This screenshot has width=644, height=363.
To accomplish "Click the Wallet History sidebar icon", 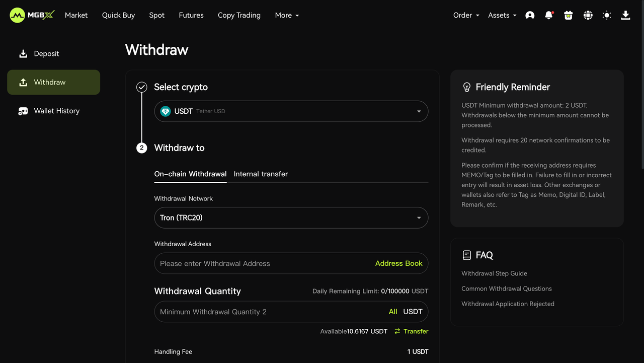I will (23, 111).
